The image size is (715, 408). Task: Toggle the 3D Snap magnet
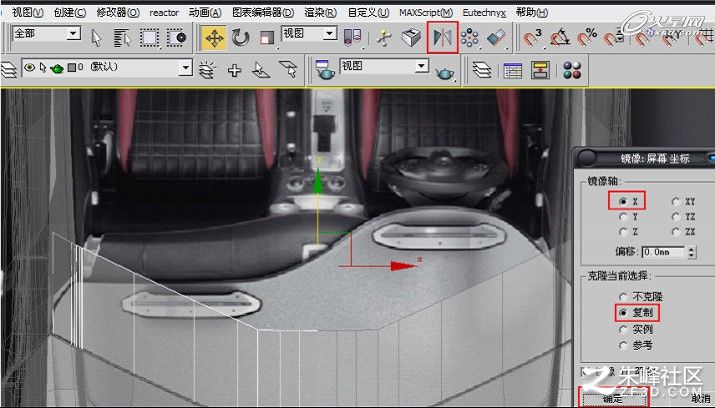click(532, 37)
